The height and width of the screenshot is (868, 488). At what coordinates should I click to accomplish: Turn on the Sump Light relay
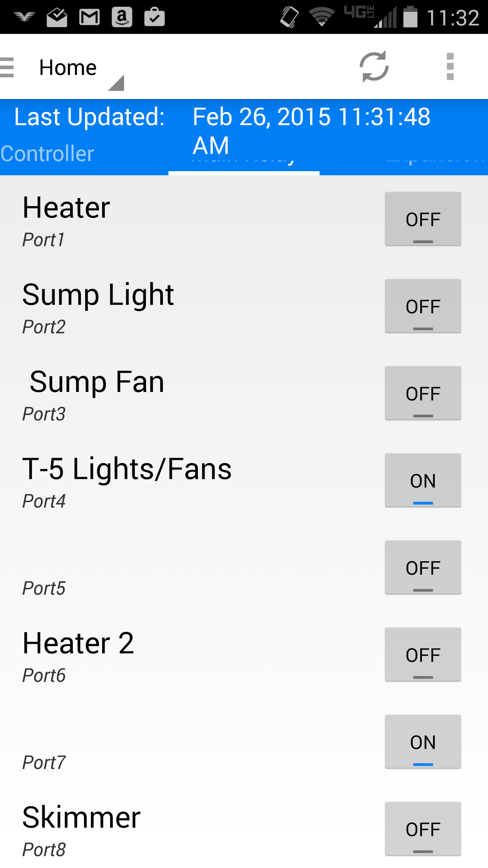[423, 306]
